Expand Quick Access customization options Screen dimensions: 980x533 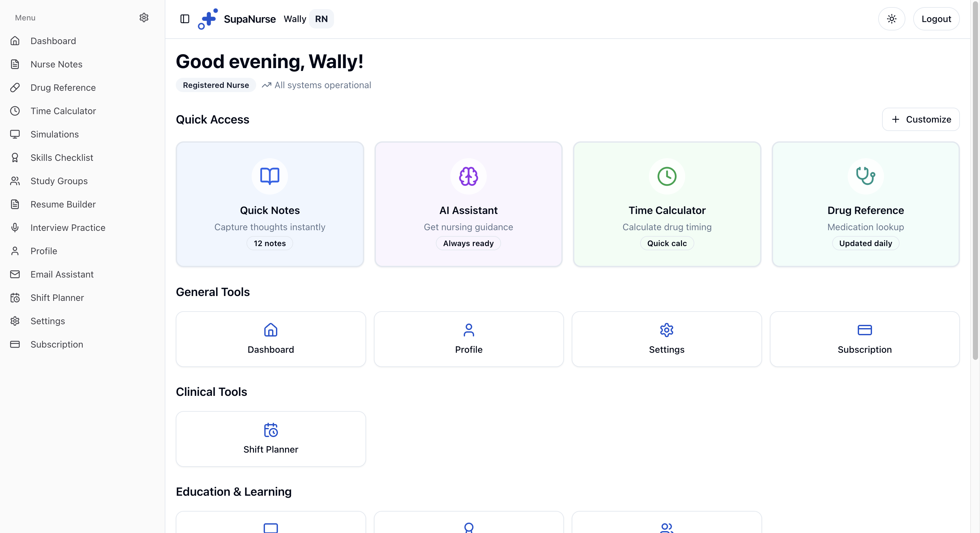click(921, 119)
